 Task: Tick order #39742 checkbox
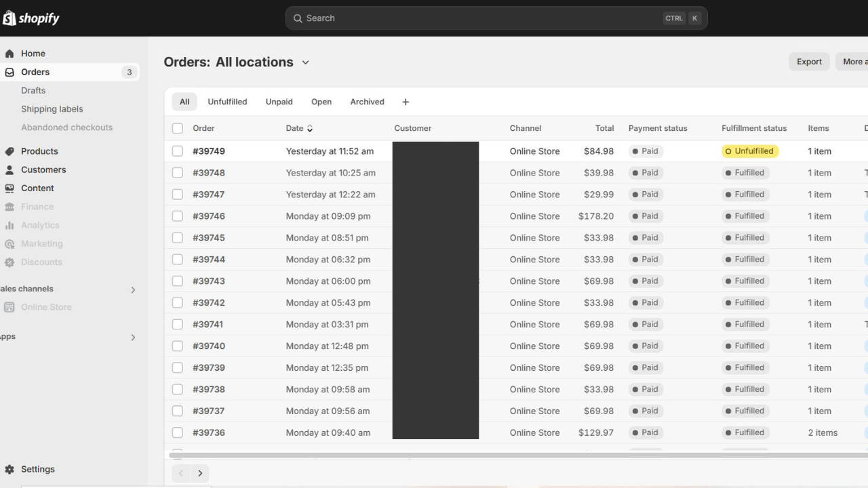pos(178,303)
